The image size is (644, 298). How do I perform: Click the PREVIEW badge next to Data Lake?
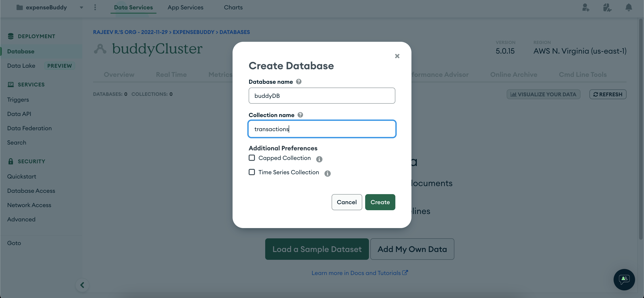tap(59, 66)
